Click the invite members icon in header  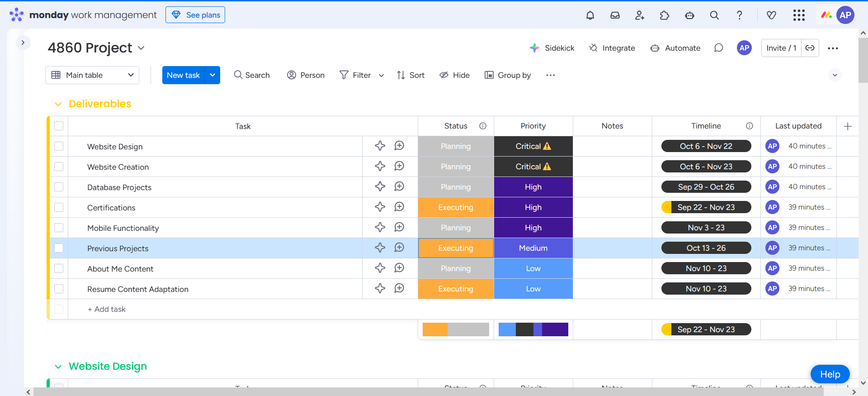click(x=640, y=15)
